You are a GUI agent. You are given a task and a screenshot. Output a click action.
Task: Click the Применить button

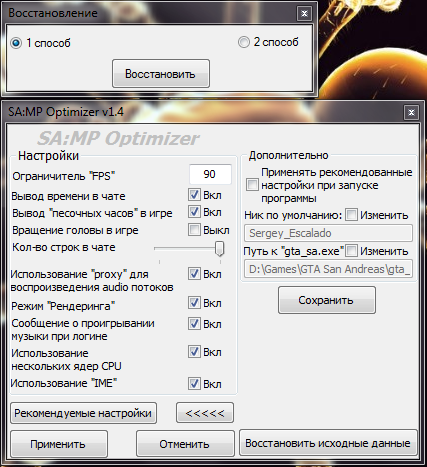59,444
